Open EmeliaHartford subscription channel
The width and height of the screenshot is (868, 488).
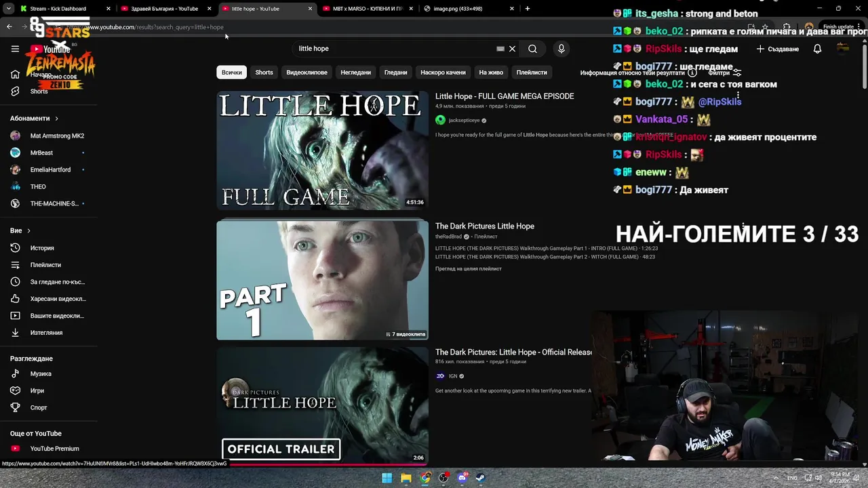coord(49,169)
